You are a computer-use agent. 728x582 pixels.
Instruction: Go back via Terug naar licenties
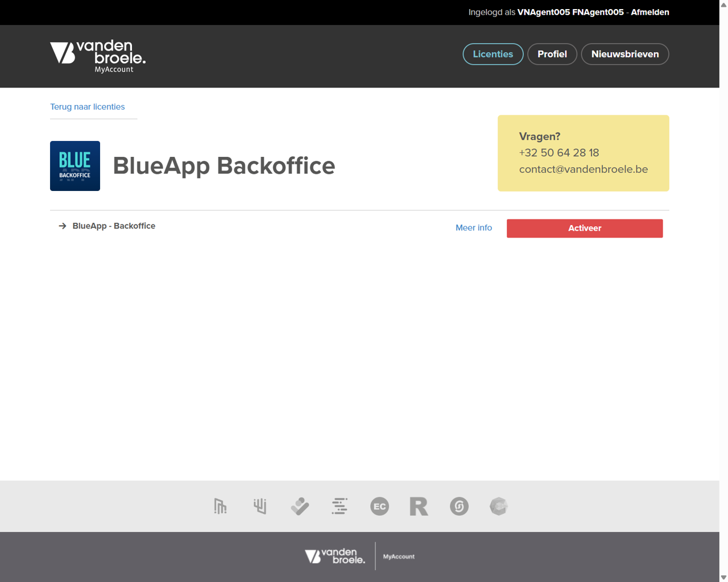87,107
